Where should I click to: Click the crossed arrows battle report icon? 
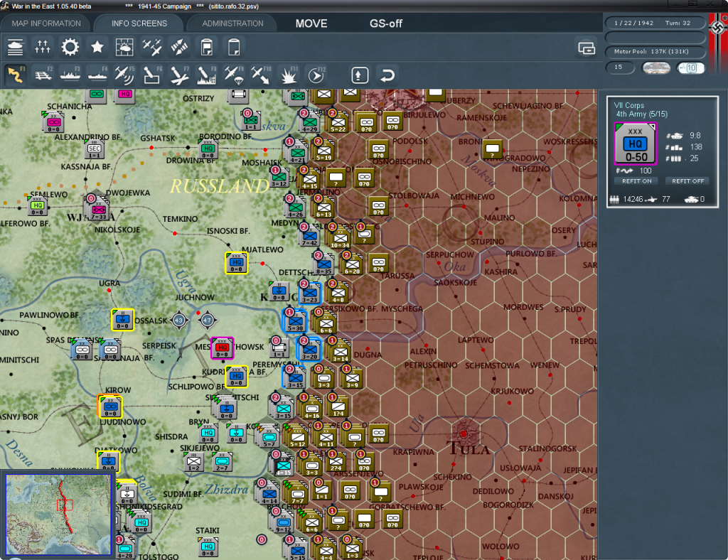[x=179, y=48]
